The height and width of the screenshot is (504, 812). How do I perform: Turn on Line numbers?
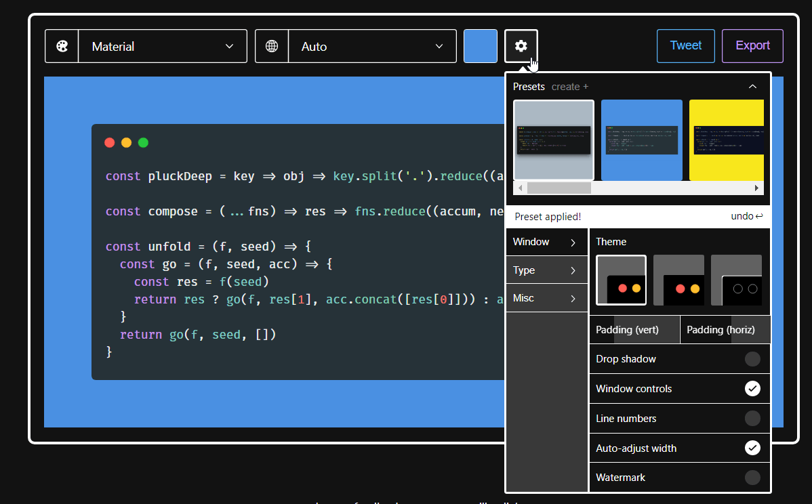[x=752, y=418]
